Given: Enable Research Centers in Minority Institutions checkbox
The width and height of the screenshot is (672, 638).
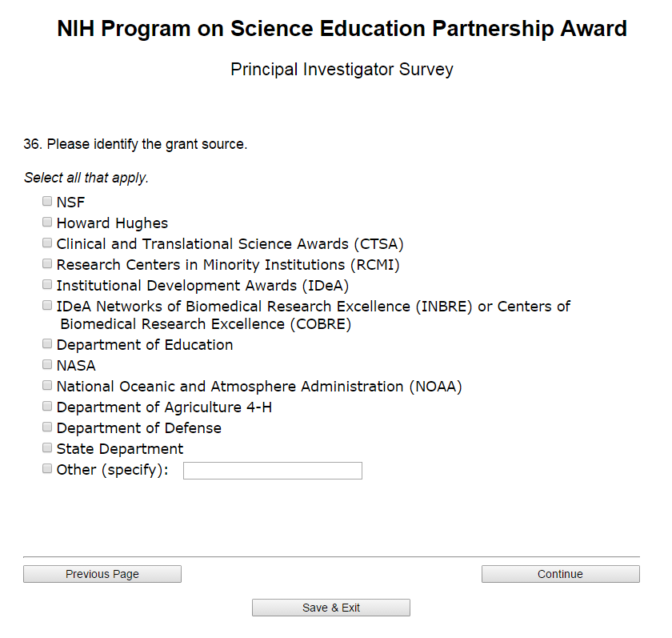Looking at the screenshot, I should tap(47, 264).
